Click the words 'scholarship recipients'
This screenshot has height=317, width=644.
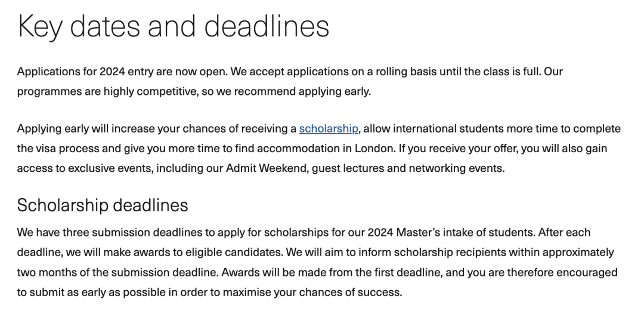coord(450,252)
